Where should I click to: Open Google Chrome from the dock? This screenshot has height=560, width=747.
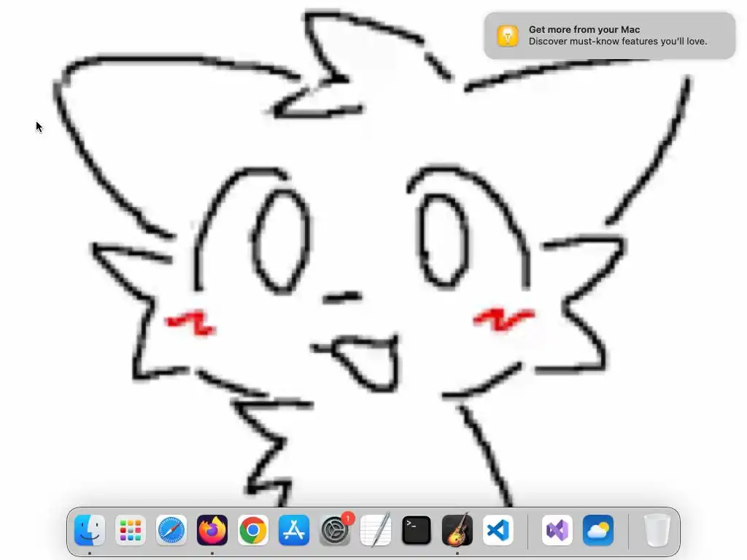253,530
